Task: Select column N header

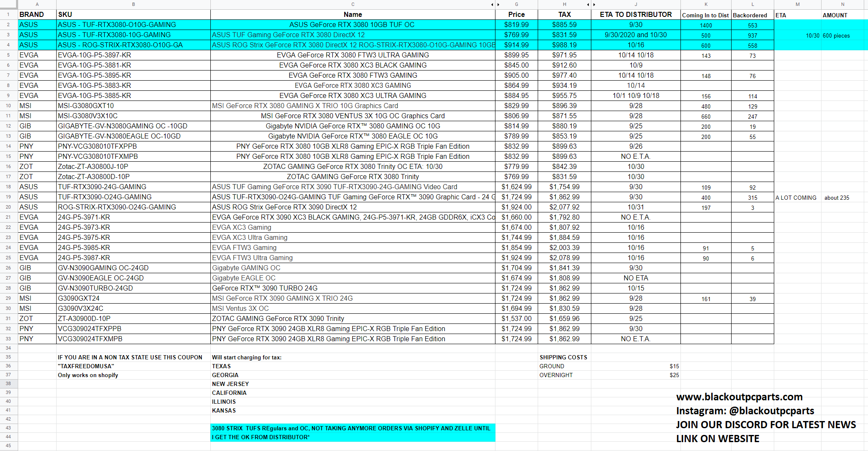Action: tap(842, 5)
